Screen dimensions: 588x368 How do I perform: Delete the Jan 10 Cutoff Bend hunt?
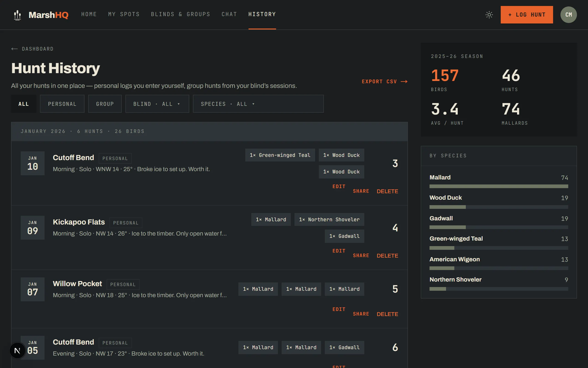click(387, 191)
